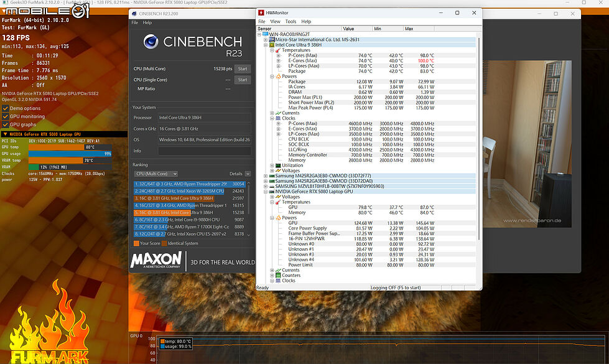Select the Memory Controller clock row

366,155
